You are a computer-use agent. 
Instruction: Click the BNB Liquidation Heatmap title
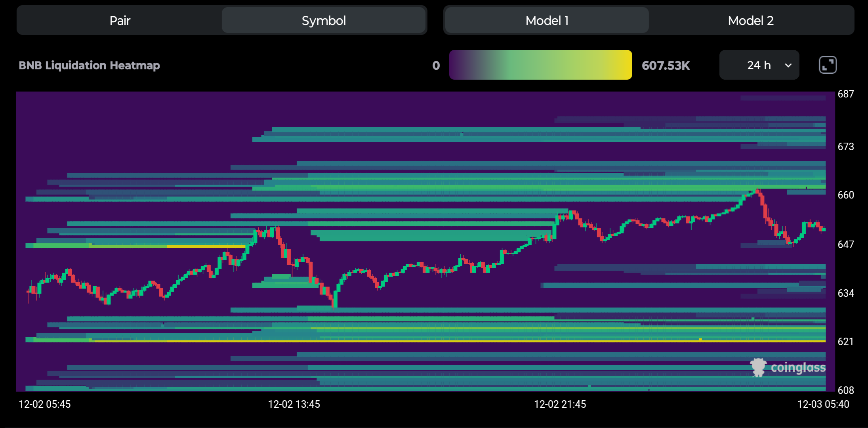click(x=89, y=65)
